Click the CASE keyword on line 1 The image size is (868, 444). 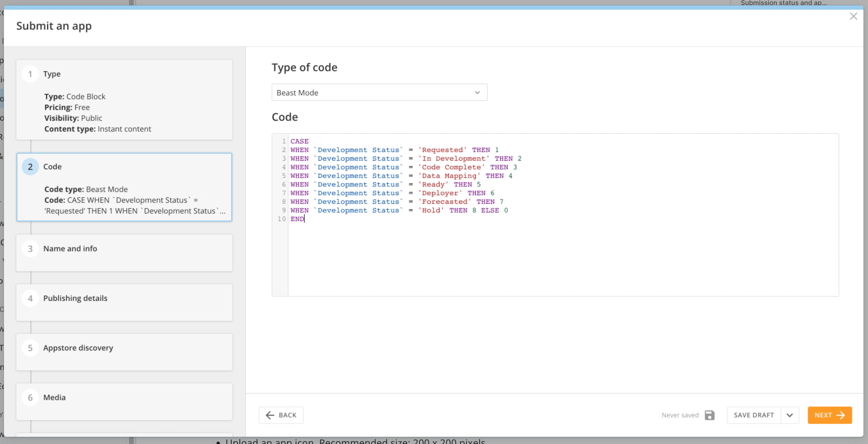[x=300, y=141]
